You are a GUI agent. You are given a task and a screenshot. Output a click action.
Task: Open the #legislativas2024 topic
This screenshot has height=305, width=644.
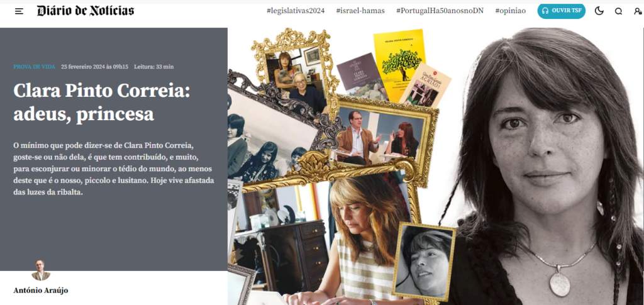[296, 11]
